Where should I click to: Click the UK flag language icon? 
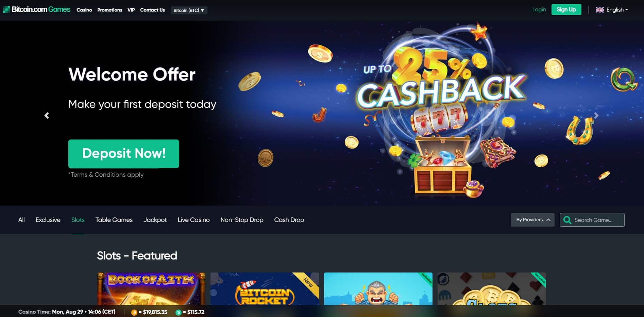[x=599, y=10]
